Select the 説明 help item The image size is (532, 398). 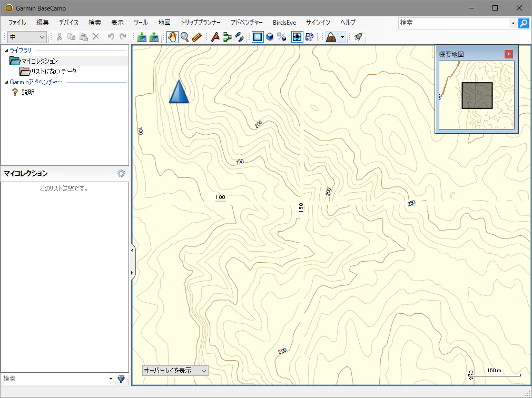coord(23,92)
